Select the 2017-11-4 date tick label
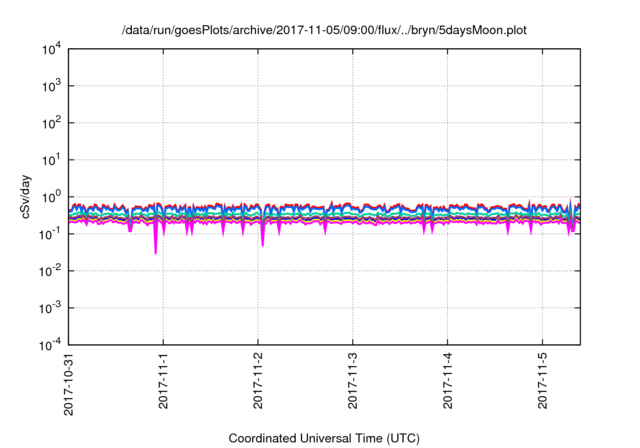640x448 pixels. click(x=448, y=379)
